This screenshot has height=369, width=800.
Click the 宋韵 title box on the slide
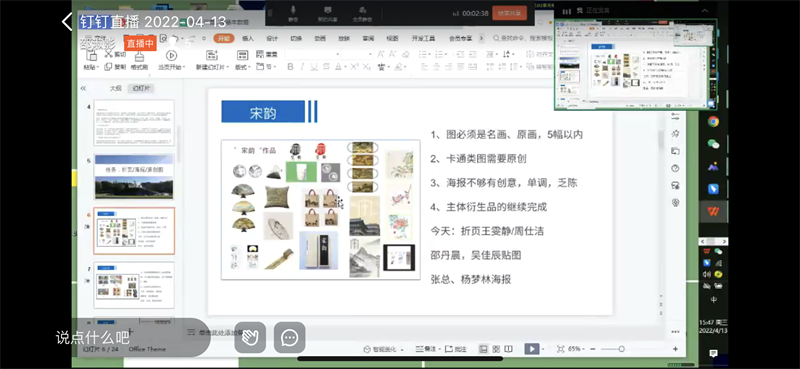263,112
